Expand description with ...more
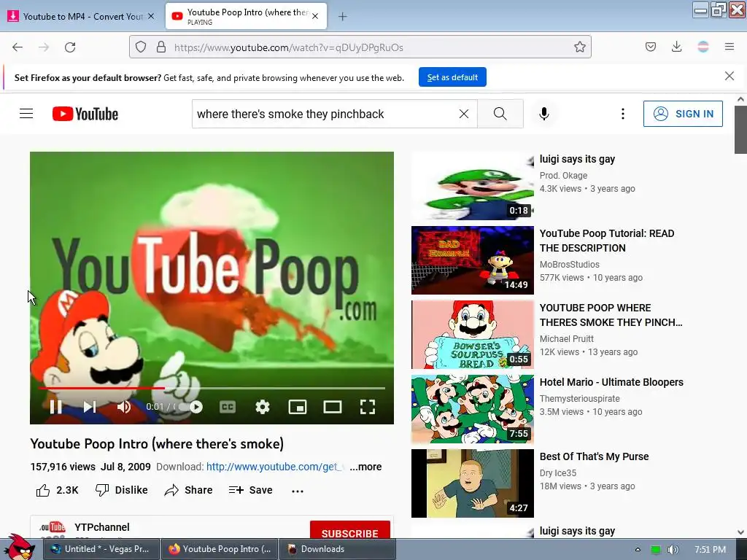The height and width of the screenshot is (560, 747). click(x=365, y=467)
